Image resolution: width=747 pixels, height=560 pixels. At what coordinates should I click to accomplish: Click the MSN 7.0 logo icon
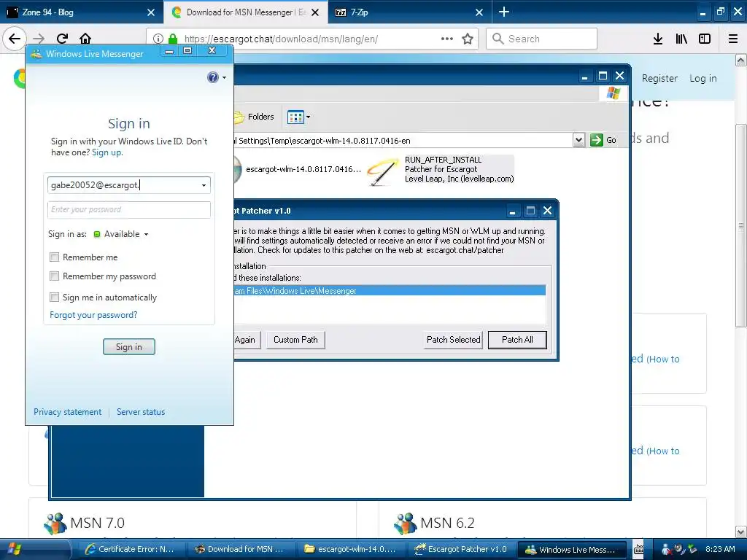click(55, 523)
